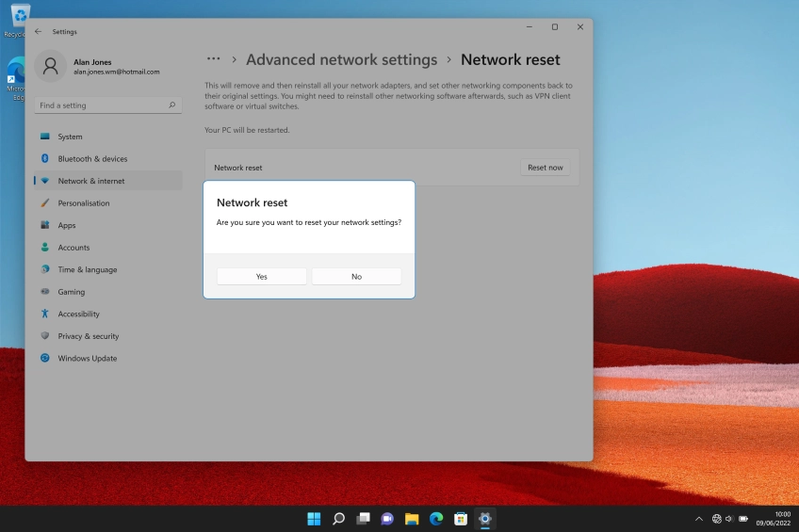The width and height of the screenshot is (799, 532).
Task: Open Microsoft Store from the taskbar
Action: (461, 519)
